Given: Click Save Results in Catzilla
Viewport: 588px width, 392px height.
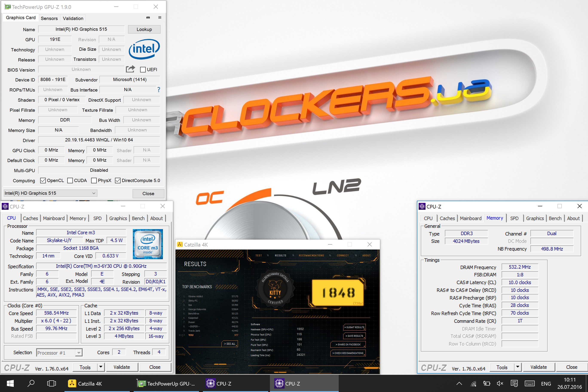Looking at the screenshot, I should point(355,336).
